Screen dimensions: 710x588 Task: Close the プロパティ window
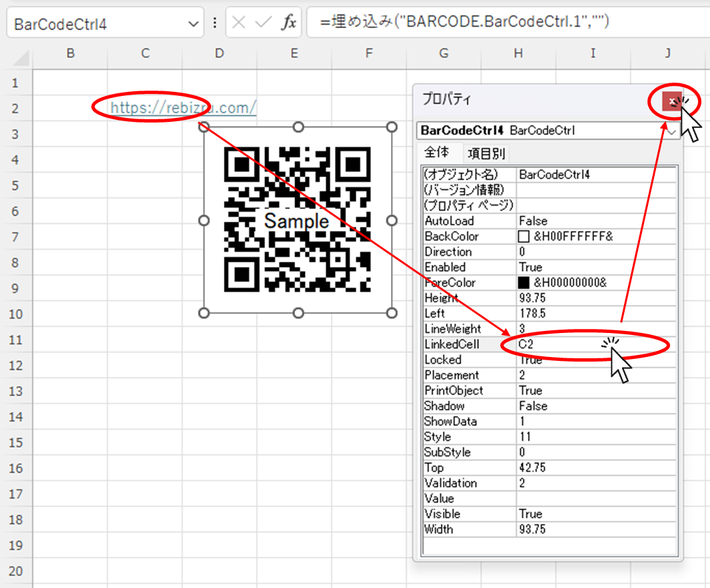point(672,101)
